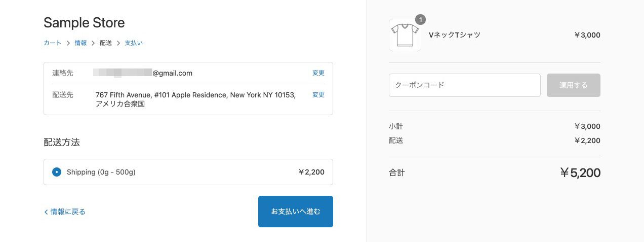Click 変更 next to the contact email
Screen dimensions: 644x242
[318, 73]
